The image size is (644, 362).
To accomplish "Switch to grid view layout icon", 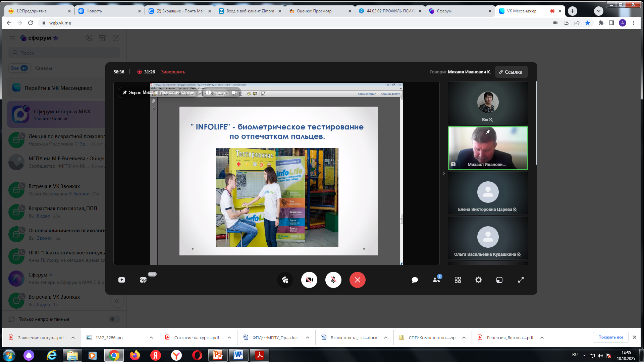I will [x=458, y=280].
